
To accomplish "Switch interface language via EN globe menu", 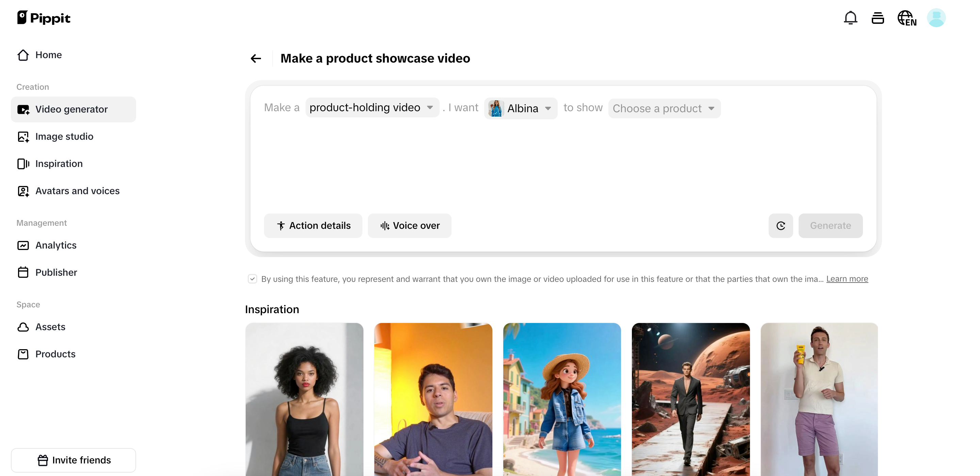I will pos(907,17).
